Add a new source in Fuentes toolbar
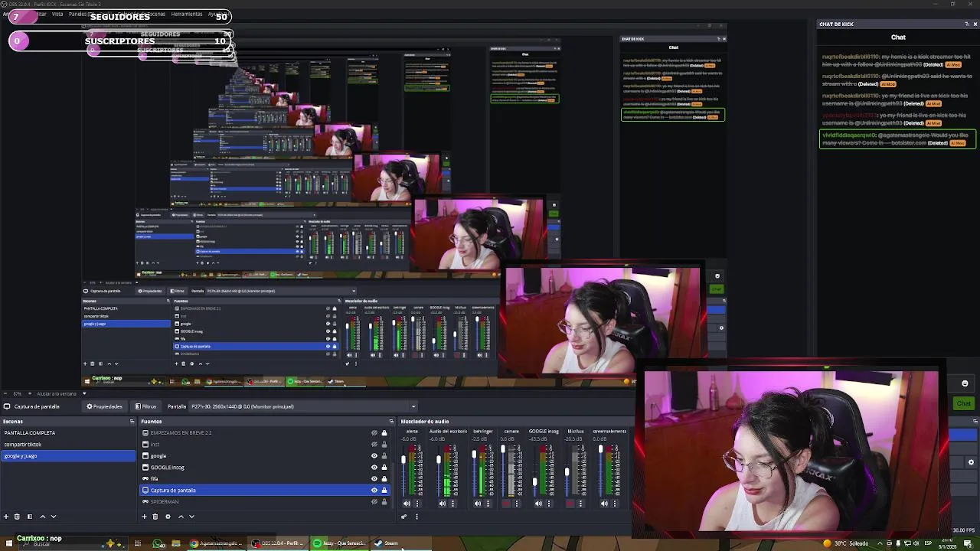This screenshot has width=980, height=551. 144,517
